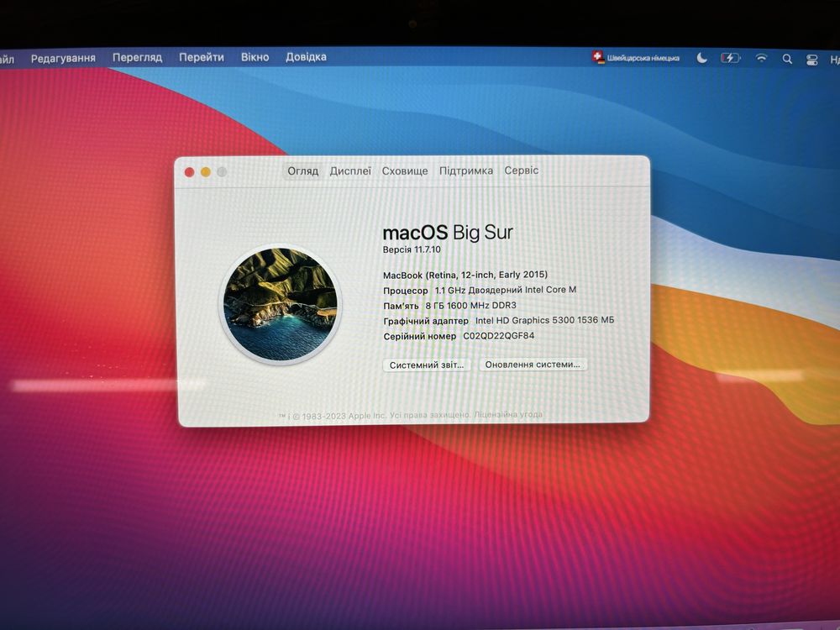Open the Перейти menu
The height and width of the screenshot is (630, 840).
coord(202,57)
